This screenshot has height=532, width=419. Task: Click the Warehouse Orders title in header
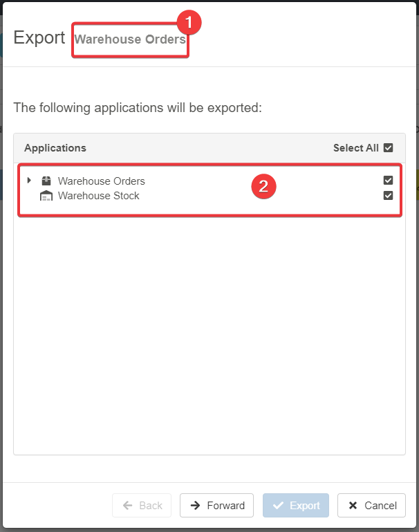click(x=130, y=39)
